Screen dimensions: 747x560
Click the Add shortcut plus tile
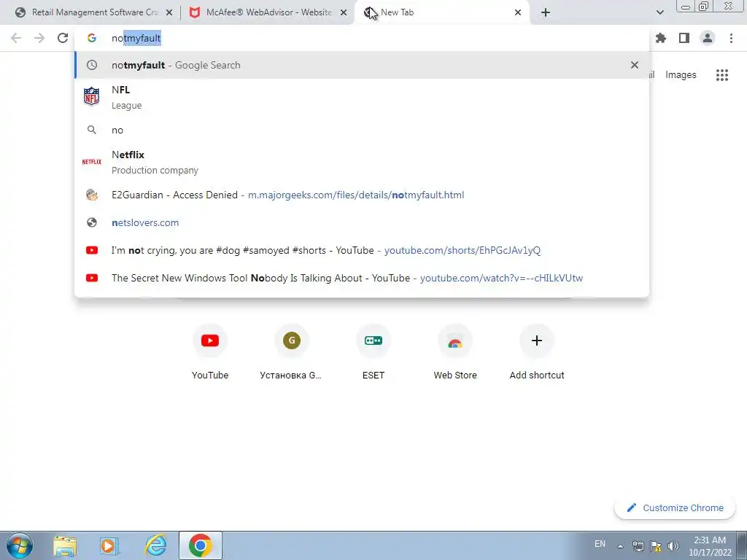537,351
